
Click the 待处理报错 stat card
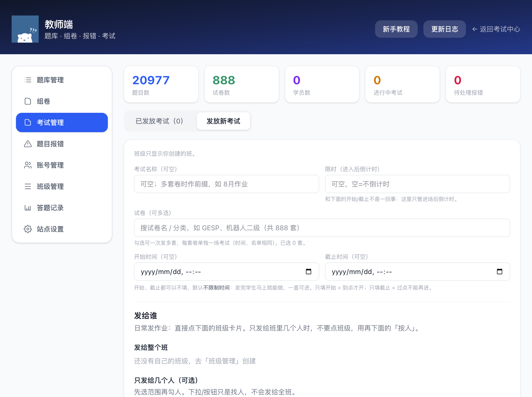click(x=483, y=84)
